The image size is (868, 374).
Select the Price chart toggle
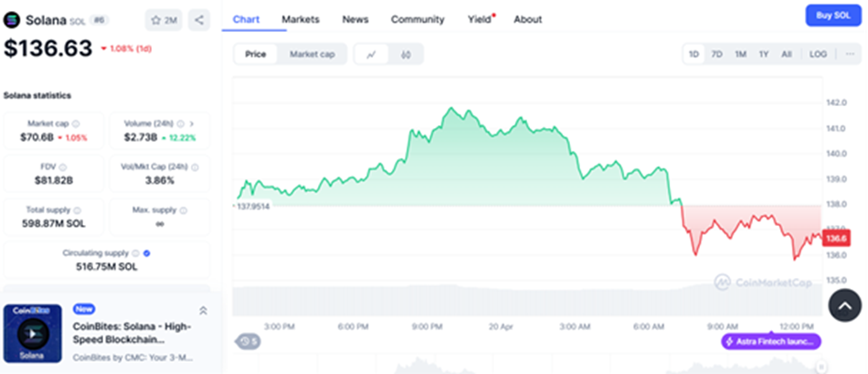coord(256,54)
